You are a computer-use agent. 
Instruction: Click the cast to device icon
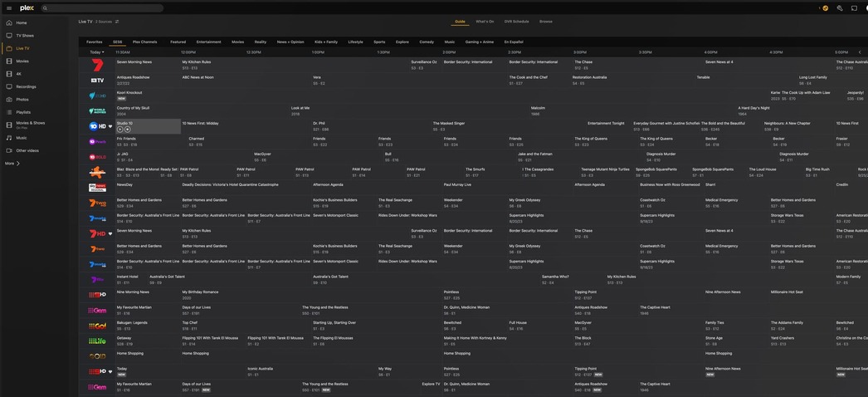tap(854, 8)
